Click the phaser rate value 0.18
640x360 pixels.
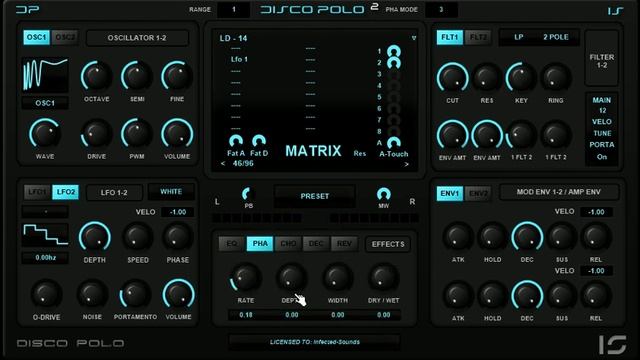246,315
